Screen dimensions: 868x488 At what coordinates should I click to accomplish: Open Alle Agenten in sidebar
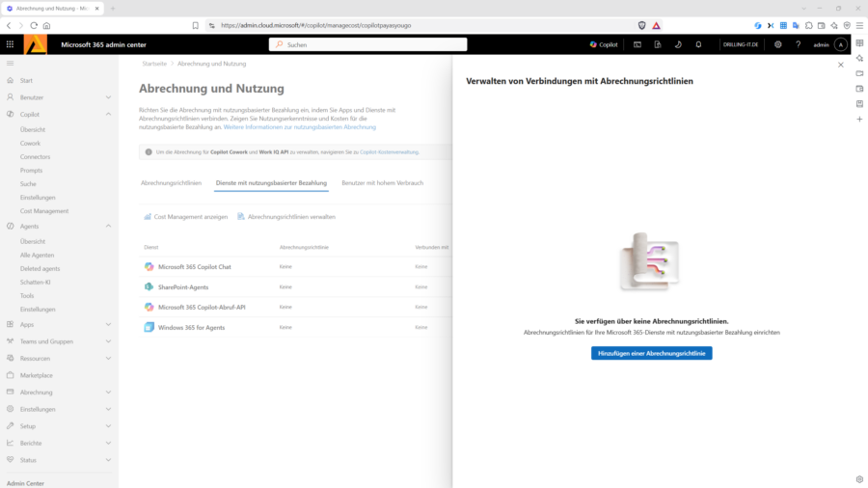click(37, 255)
